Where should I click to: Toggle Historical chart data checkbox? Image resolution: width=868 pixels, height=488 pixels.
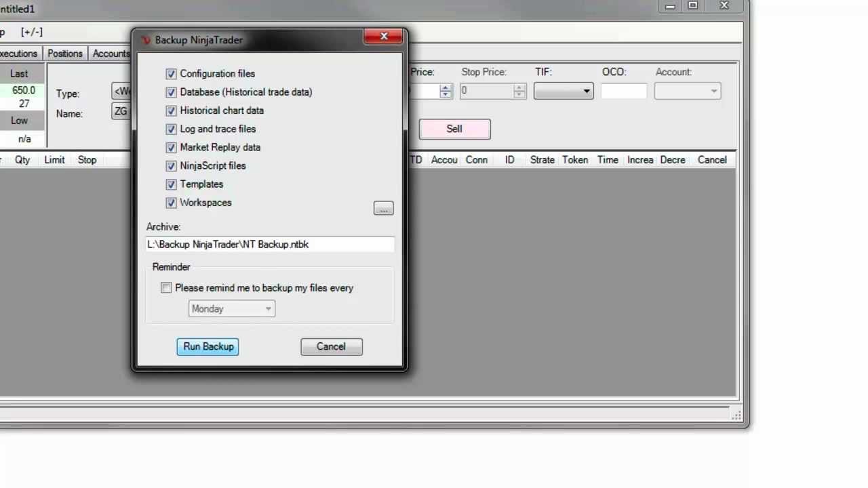click(x=171, y=110)
